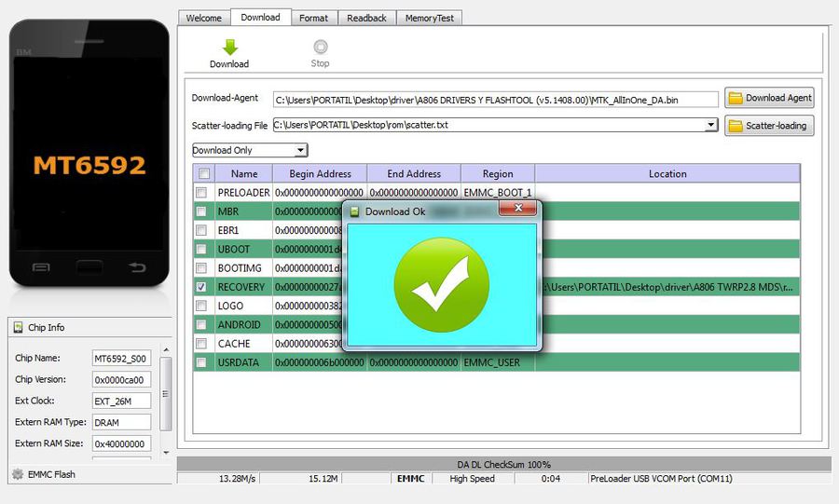Screen dimensions: 839x504
Task: Uncheck the RECOVERY partition checkbox
Action: click(201, 287)
